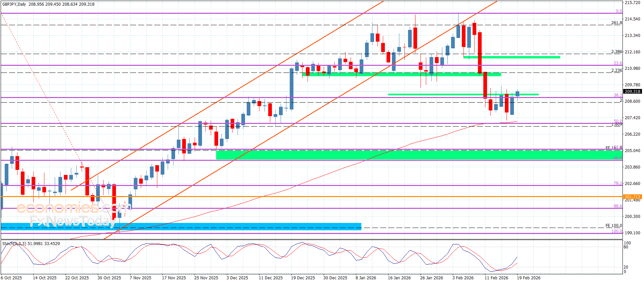Click the 261.8 extension level label
The width and height of the screenshot is (644, 282).
pos(616,23)
